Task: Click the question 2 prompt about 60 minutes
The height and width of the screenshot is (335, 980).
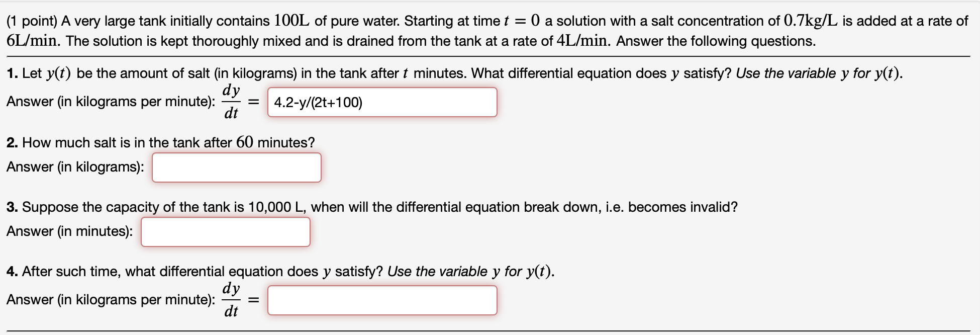Action: click(x=160, y=142)
